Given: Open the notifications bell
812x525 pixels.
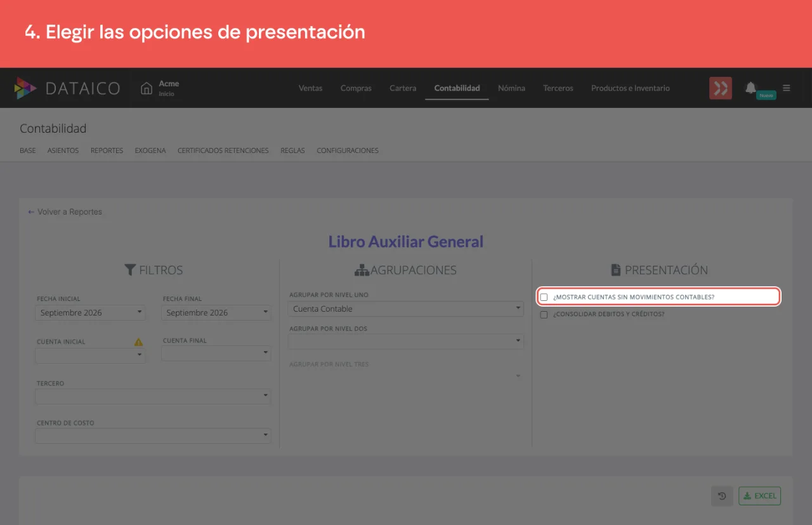Looking at the screenshot, I should tap(751, 88).
